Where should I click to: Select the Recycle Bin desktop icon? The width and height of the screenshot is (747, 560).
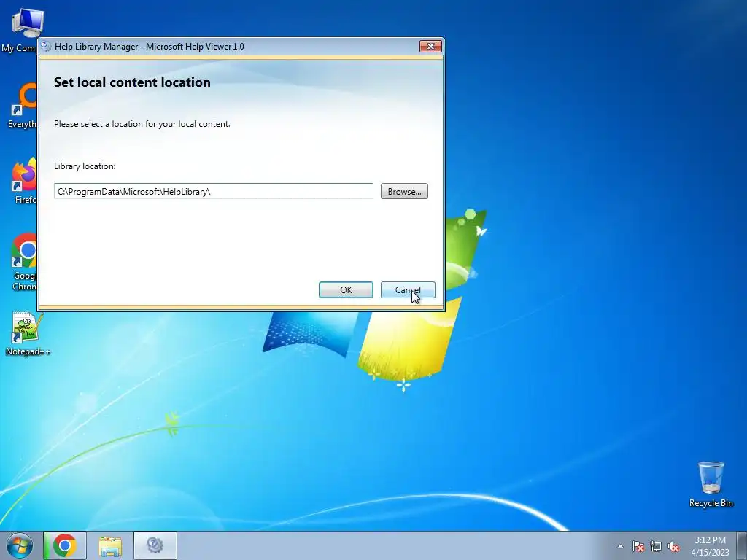pyautogui.click(x=711, y=484)
